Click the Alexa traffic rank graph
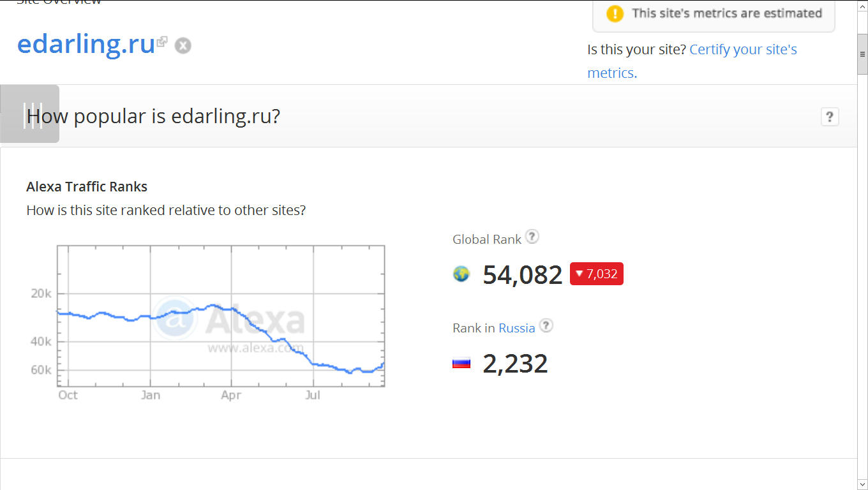The width and height of the screenshot is (868, 490). [x=221, y=316]
